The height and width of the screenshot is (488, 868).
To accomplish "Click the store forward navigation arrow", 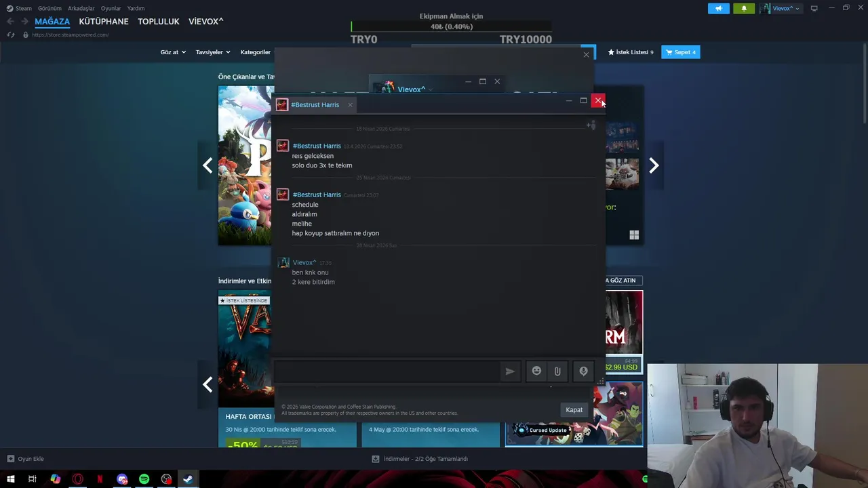I will 24,22.
